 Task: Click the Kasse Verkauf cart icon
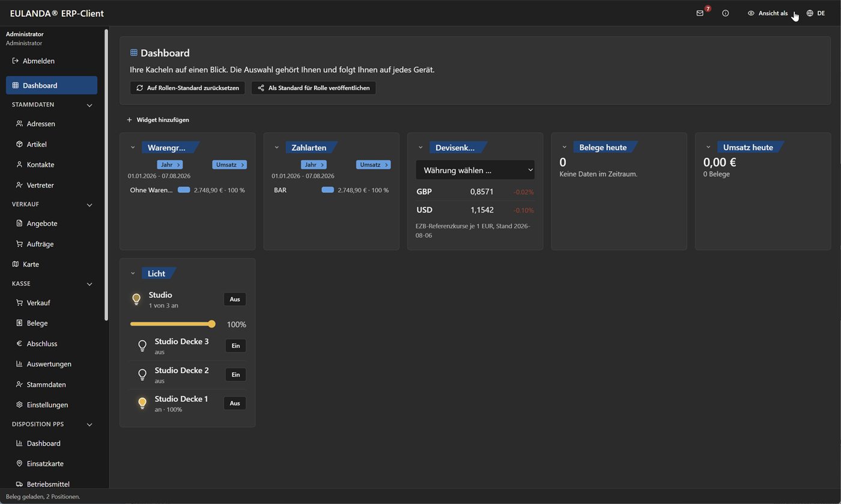19,303
